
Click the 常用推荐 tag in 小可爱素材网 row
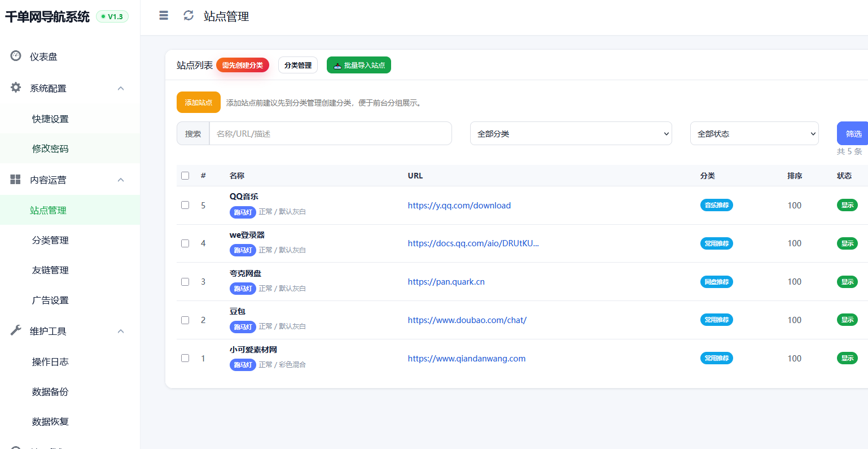pos(717,358)
